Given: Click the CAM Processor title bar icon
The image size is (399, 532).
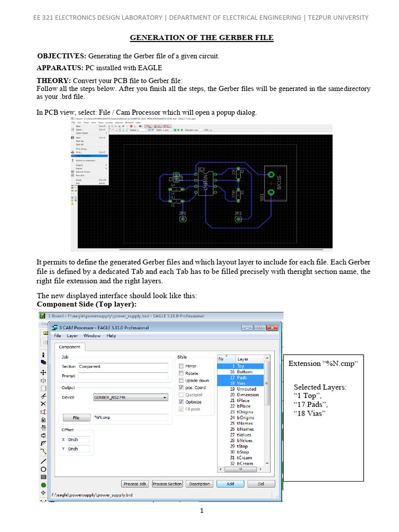Looking at the screenshot, I should pos(55,327).
